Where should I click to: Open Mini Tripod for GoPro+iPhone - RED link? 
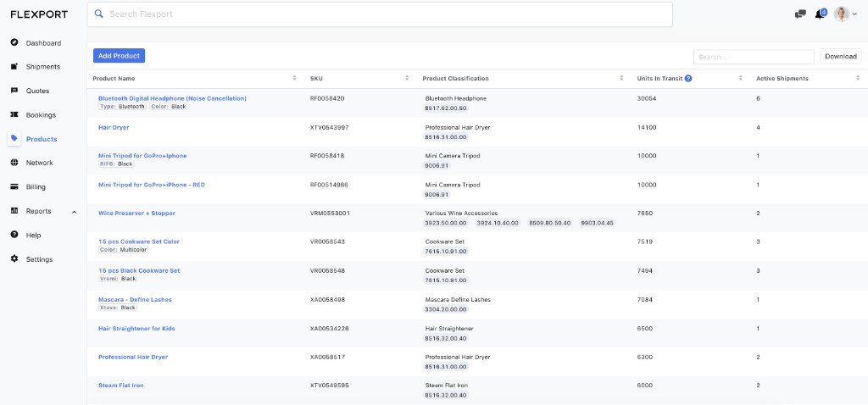[151, 185]
